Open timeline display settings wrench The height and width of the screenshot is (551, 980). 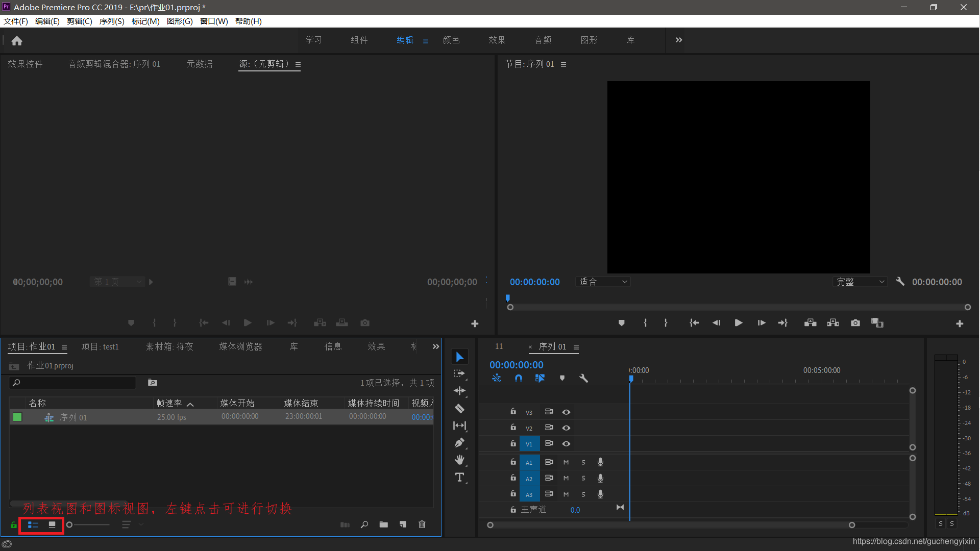tap(583, 378)
